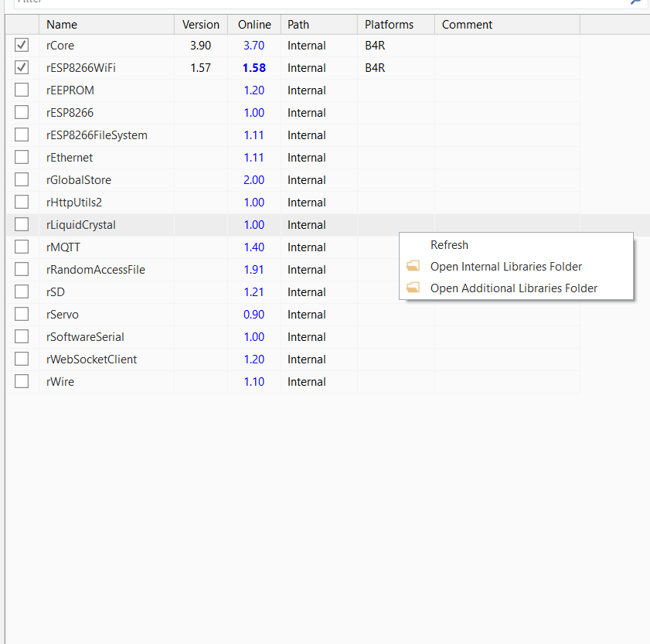Viewport: 650px width, 644px height.
Task: Select the rESP8266WiFi library name
Action: (x=81, y=67)
